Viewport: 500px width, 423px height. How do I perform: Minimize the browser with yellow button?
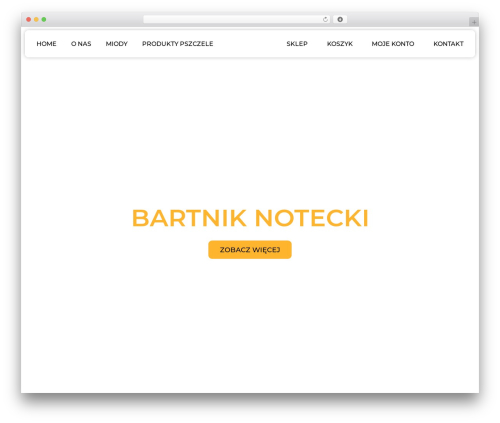pyautogui.click(x=36, y=19)
